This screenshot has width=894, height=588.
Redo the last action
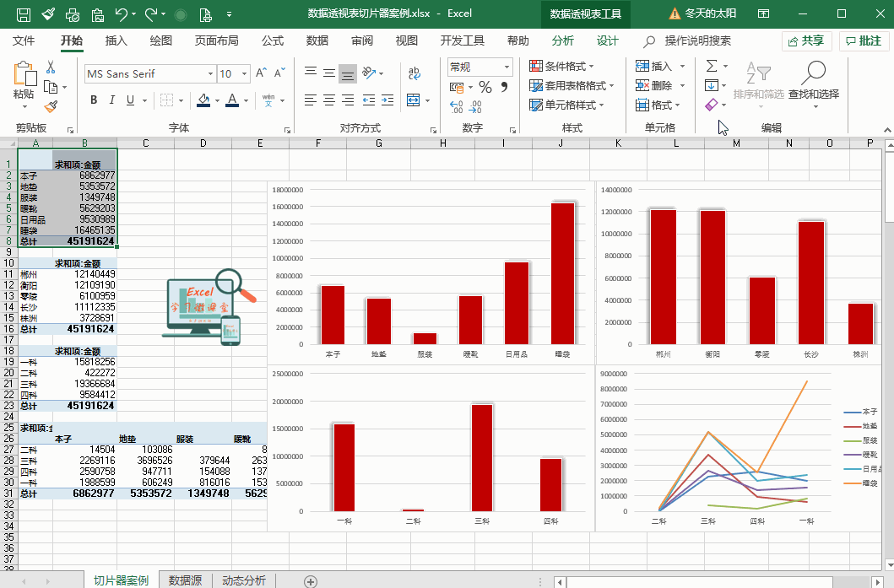[x=150, y=13]
